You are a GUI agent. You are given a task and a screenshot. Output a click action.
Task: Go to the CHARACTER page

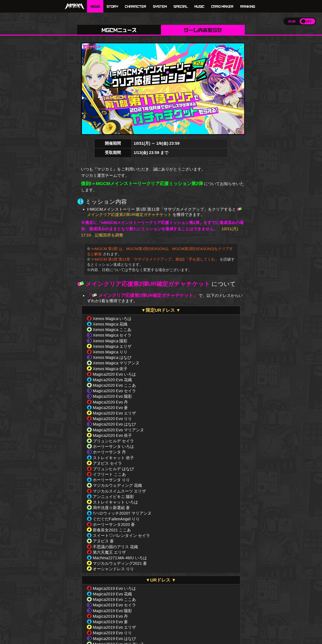pyautogui.click(x=135, y=7)
